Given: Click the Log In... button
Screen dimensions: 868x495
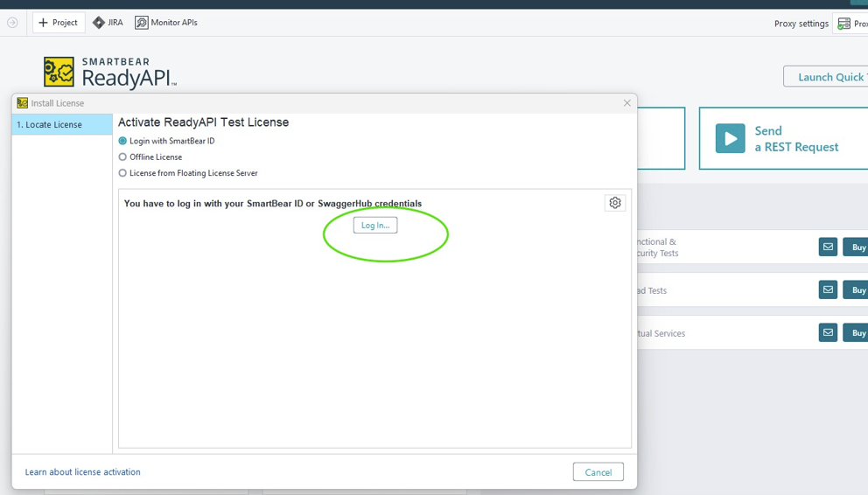Looking at the screenshot, I should pyautogui.click(x=375, y=225).
